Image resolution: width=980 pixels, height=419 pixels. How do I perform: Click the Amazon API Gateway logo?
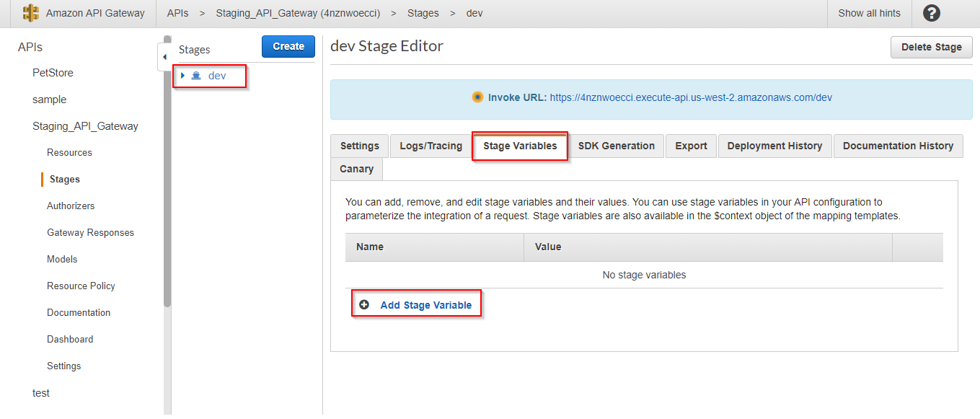click(30, 12)
